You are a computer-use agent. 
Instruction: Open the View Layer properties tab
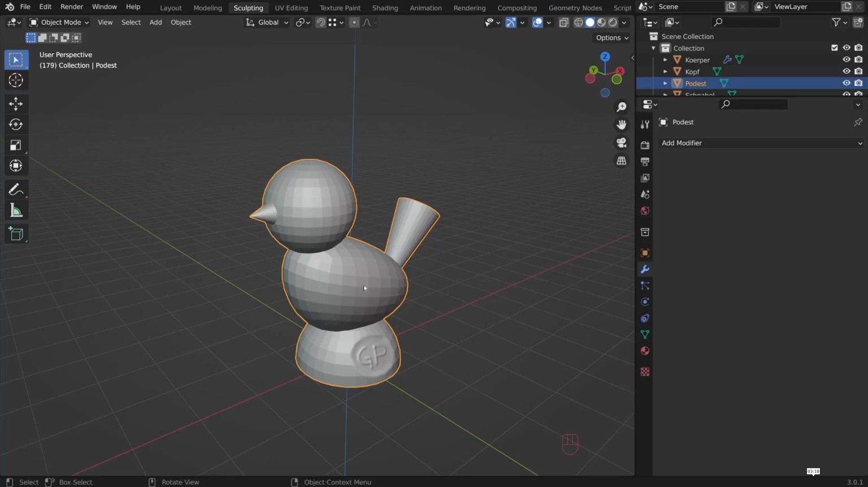[645, 178]
